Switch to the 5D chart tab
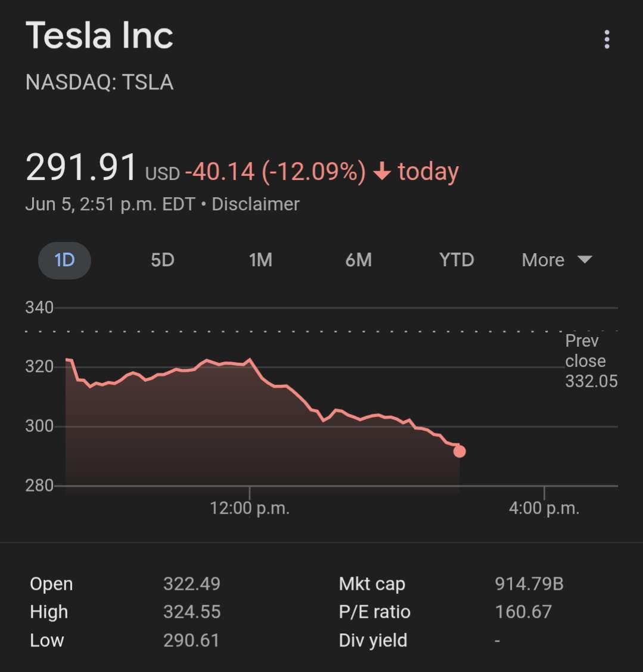This screenshot has height=672, width=643. pyautogui.click(x=163, y=260)
